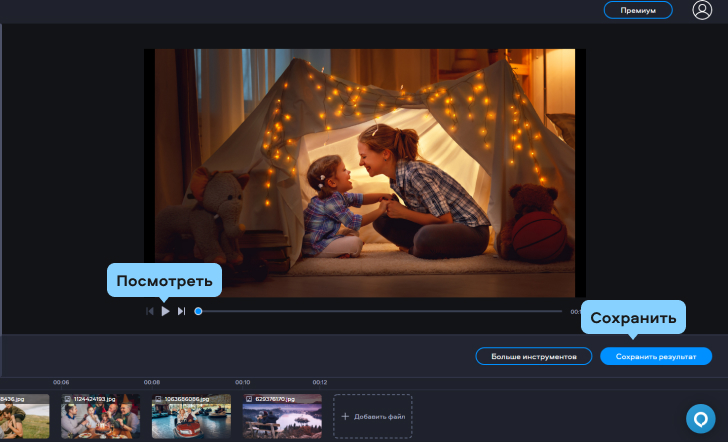Select the first clip ending in 8436.jpg
The image size is (728, 442).
24,416
